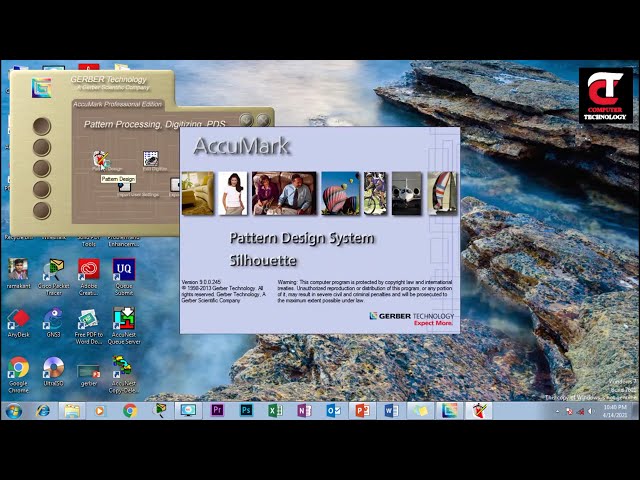Image resolution: width=640 pixels, height=480 pixels.
Task: Open the AccuMark Professional Edition tab
Action: pos(118,104)
